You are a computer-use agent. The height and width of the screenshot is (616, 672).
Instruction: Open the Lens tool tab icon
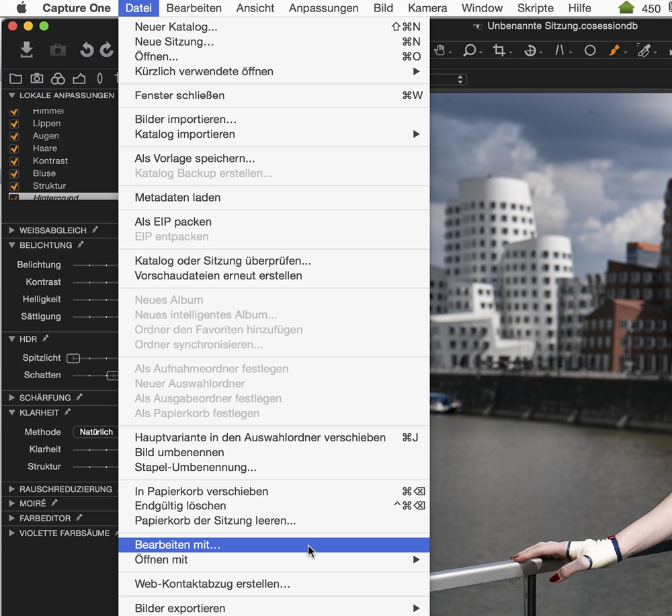100,79
